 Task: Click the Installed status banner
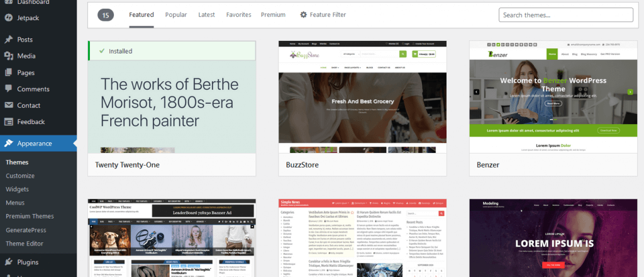[172, 51]
